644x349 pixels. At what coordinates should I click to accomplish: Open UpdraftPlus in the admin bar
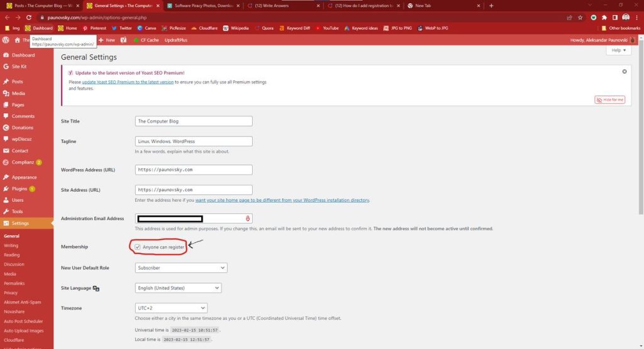coord(176,40)
